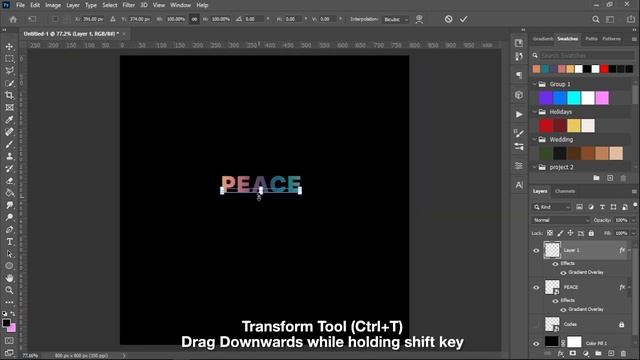Click the Home icon in options bar
Screen dimensions: 640x360
coord(13,19)
